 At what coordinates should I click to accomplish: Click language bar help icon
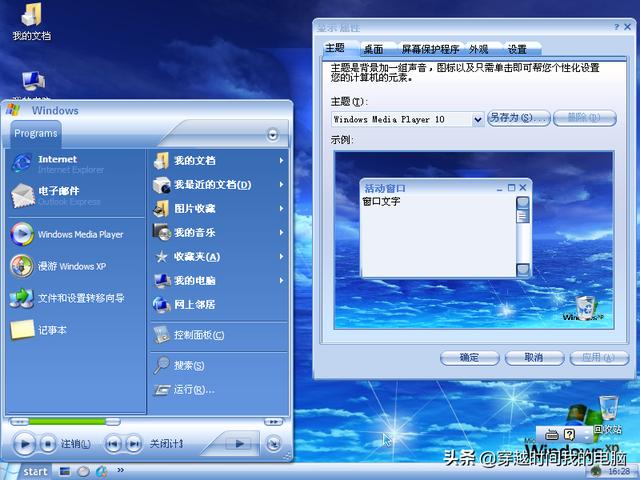[x=570, y=435]
